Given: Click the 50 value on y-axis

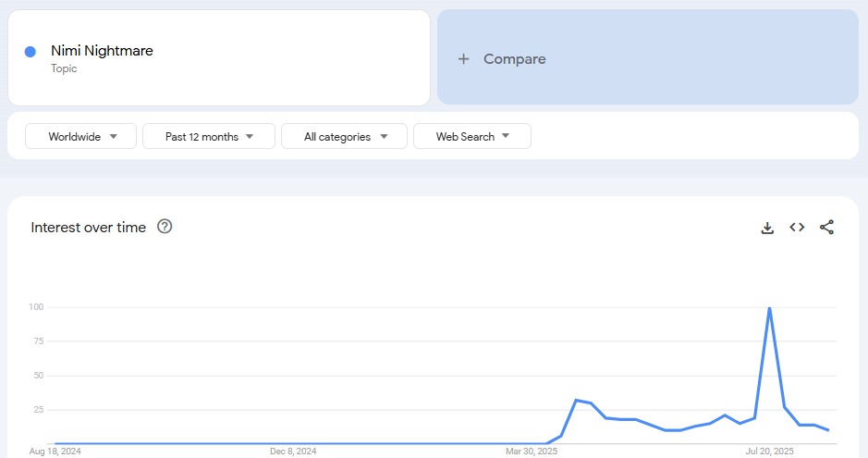Looking at the screenshot, I should [38, 376].
